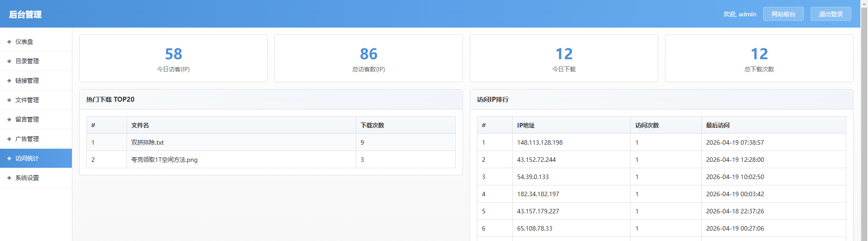Screen dimensions: 868x241
Task: Select 留言管理 in the left navigation
Action: point(27,119)
